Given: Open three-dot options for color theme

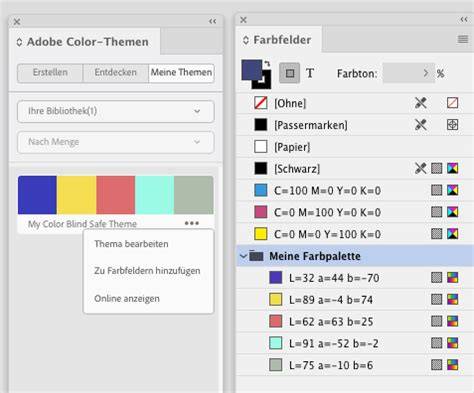Looking at the screenshot, I should (x=192, y=223).
